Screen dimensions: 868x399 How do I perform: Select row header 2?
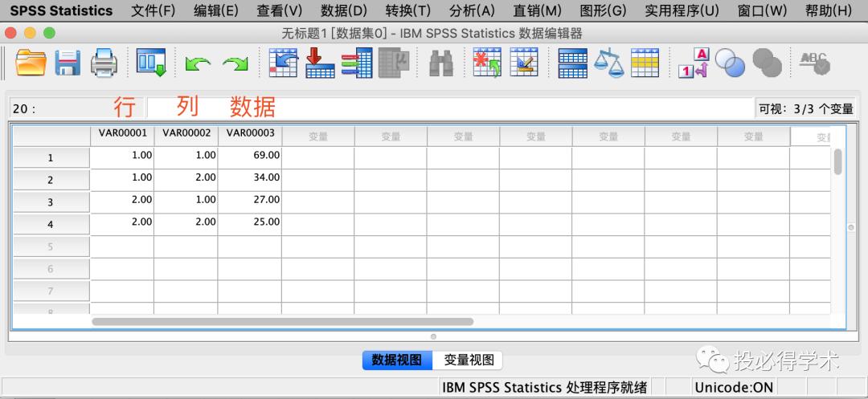[x=51, y=180]
